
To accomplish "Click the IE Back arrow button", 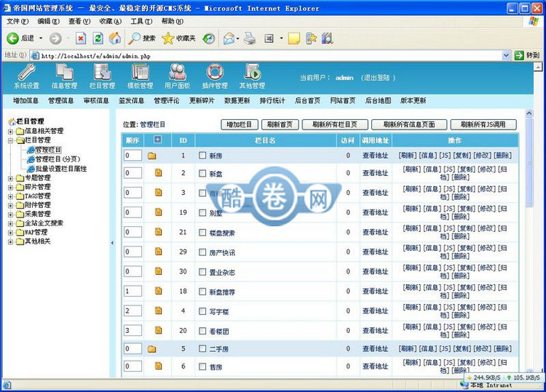I will [13, 39].
